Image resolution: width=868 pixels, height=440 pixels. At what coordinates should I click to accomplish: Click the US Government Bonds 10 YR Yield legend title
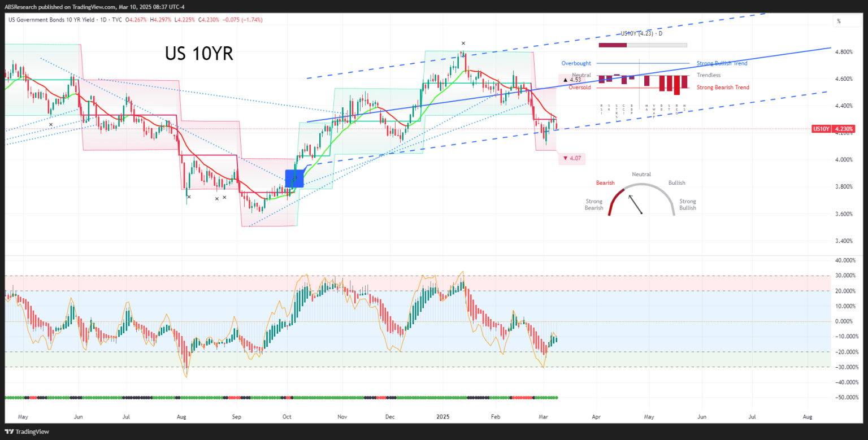pos(57,20)
